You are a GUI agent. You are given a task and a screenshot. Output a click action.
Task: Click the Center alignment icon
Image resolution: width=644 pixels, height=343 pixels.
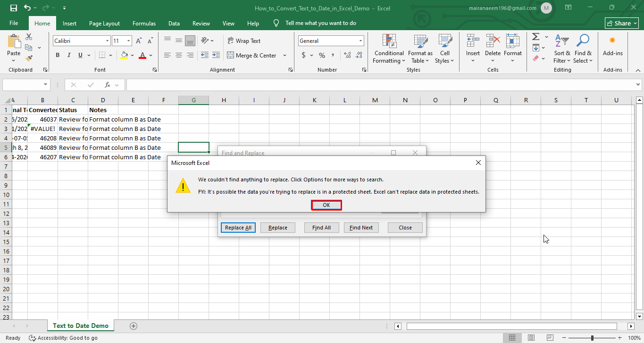[179, 55]
